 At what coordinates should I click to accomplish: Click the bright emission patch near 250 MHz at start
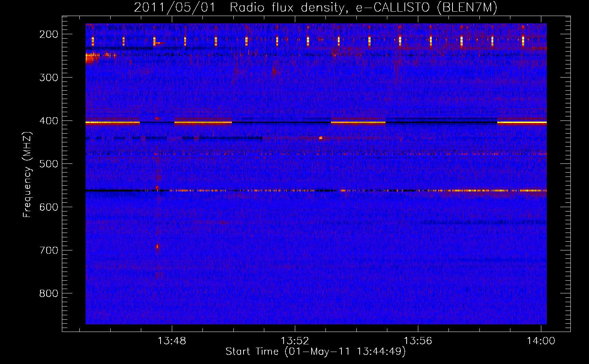coord(92,58)
